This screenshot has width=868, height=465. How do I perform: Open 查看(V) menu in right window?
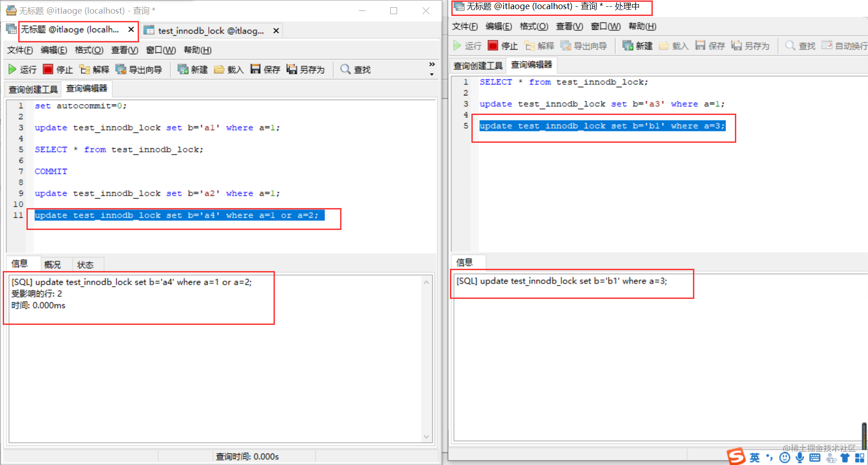pyautogui.click(x=569, y=26)
